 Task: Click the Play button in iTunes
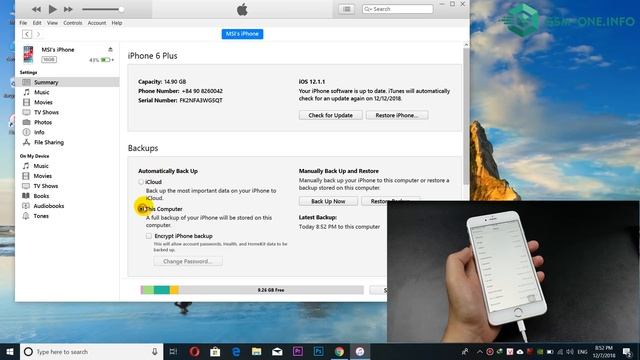[x=53, y=9]
